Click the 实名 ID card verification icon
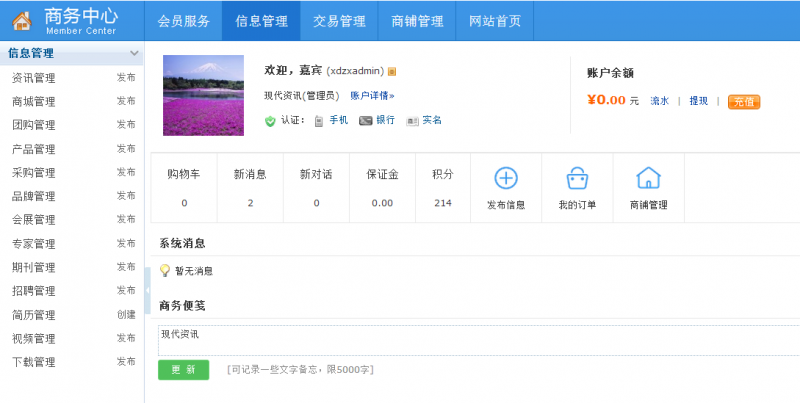800x403 pixels. (412, 121)
